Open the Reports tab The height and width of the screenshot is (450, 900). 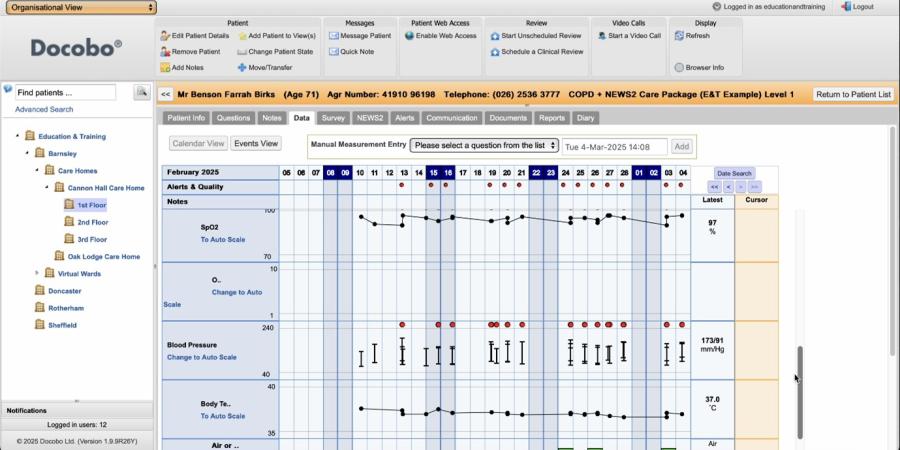pos(552,118)
